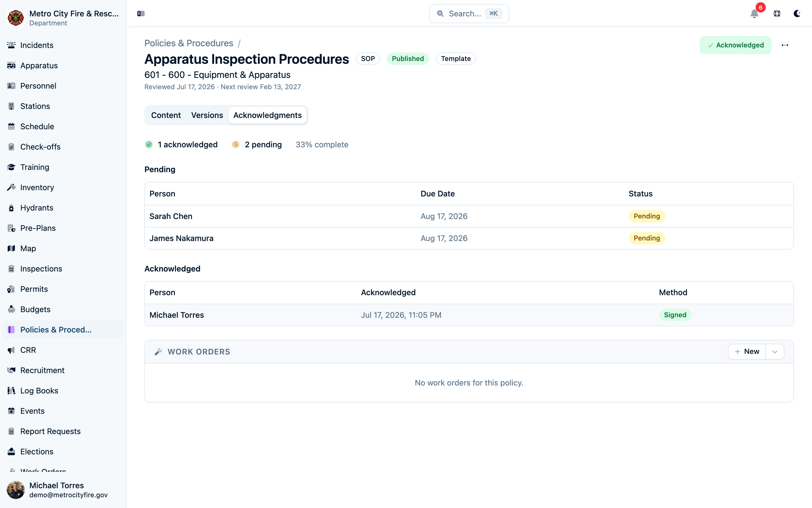812x508 pixels.
Task: Click the Elections ballot box icon
Action: (11, 452)
